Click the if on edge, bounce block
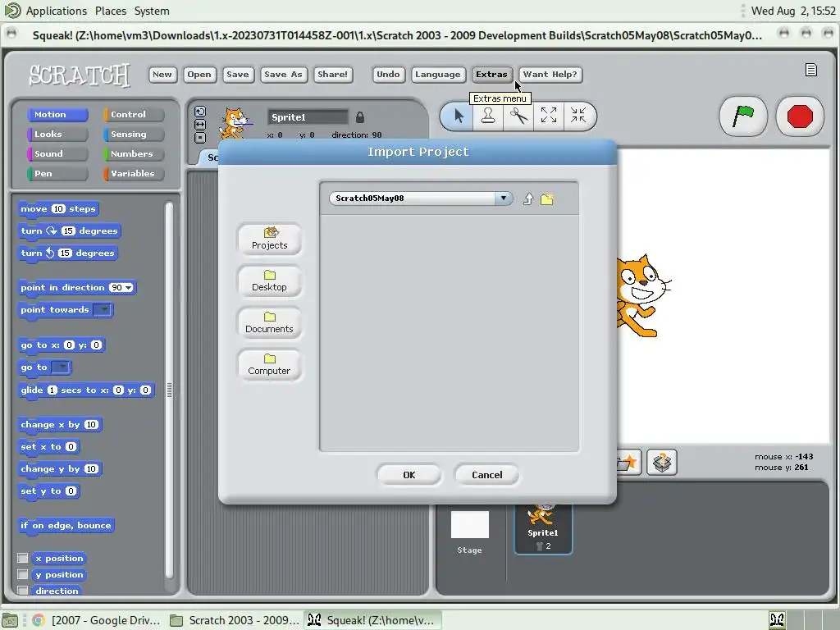Screen dimensions: 840x630 pyautogui.click(x=66, y=526)
